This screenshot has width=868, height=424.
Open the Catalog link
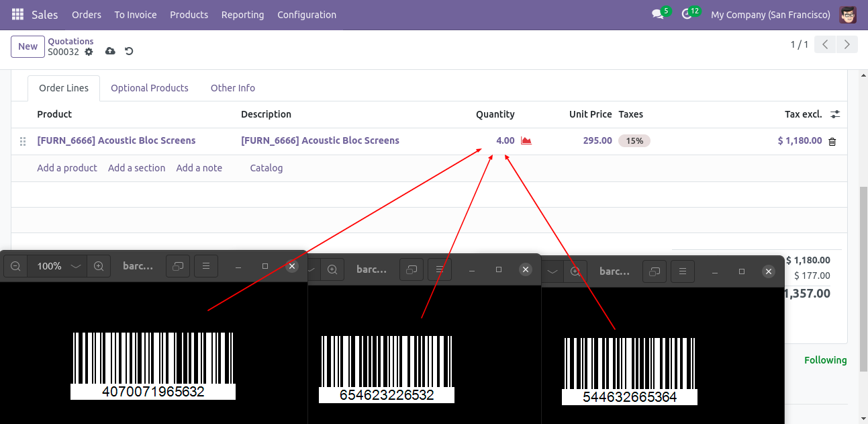coord(267,168)
